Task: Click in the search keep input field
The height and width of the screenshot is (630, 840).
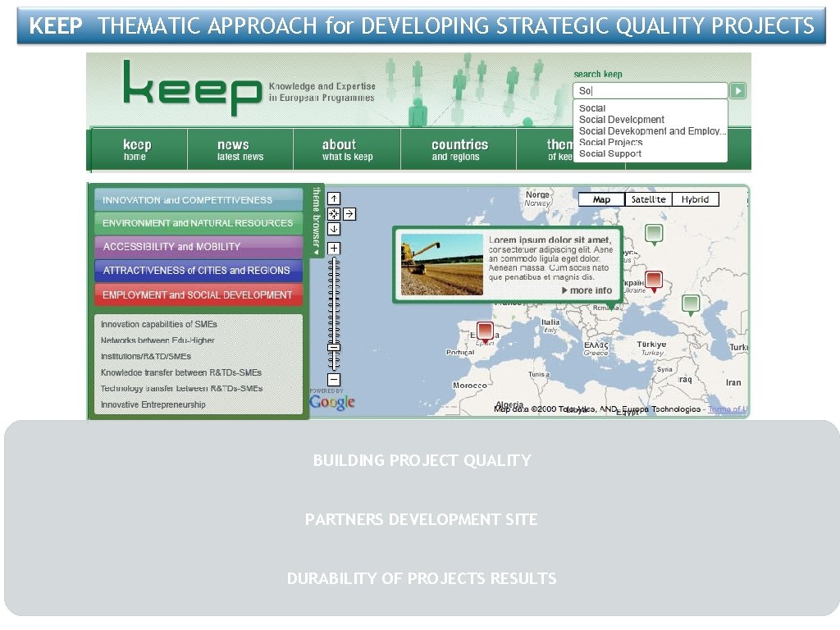Action: (650, 90)
